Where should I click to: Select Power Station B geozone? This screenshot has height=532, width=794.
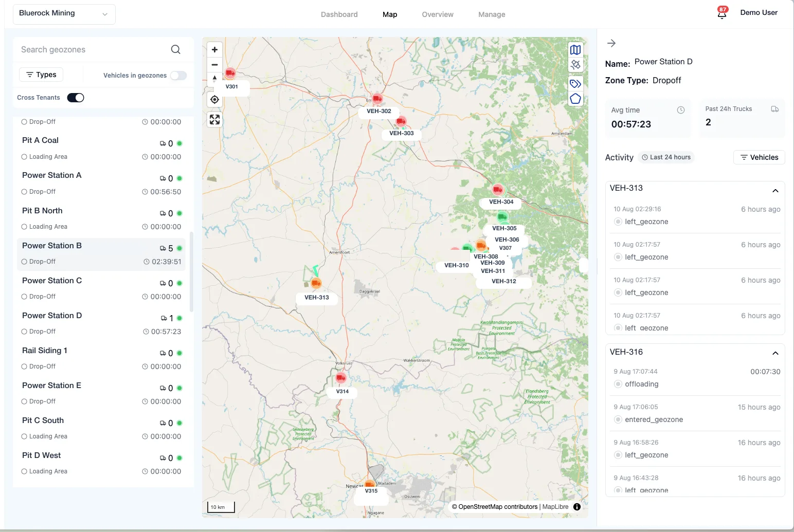[101, 254]
